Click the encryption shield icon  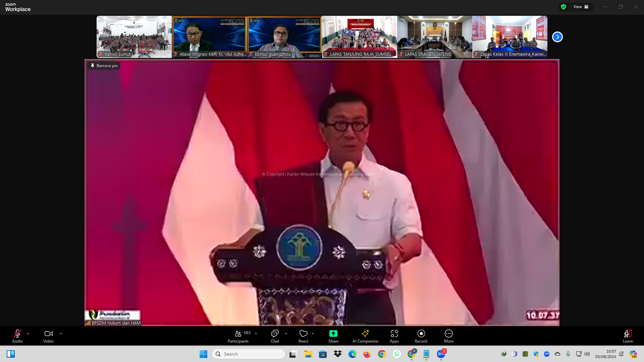click(563, 7)
